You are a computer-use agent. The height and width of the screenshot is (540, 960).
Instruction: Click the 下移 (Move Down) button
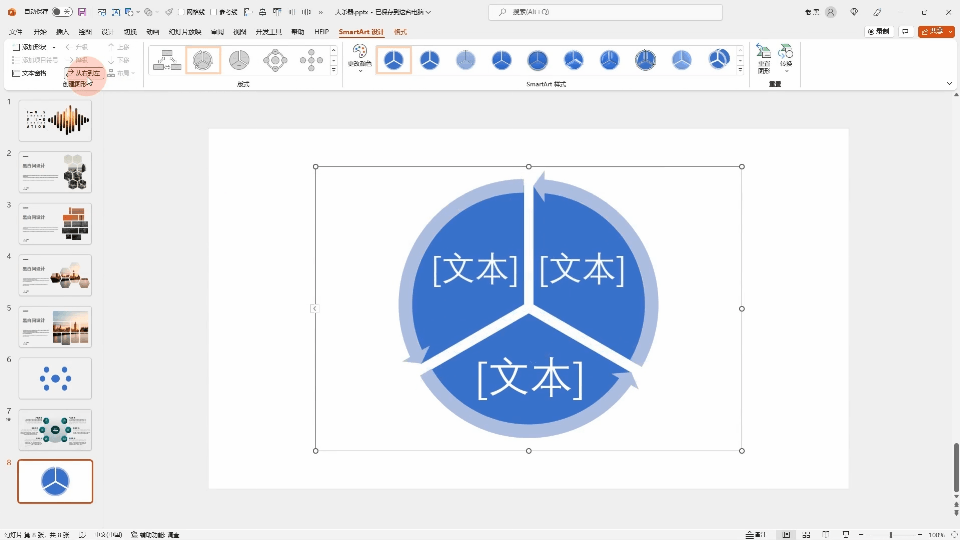[x=119, y=60]
